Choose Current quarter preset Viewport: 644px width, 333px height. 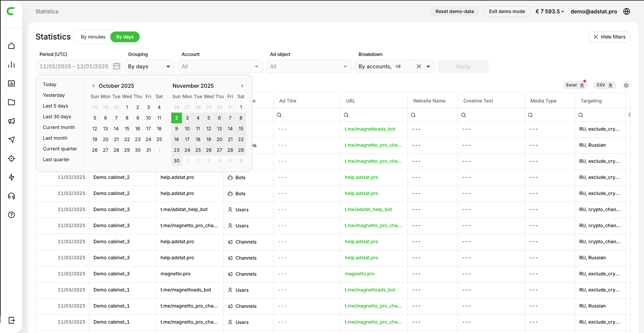click(60, 149)
